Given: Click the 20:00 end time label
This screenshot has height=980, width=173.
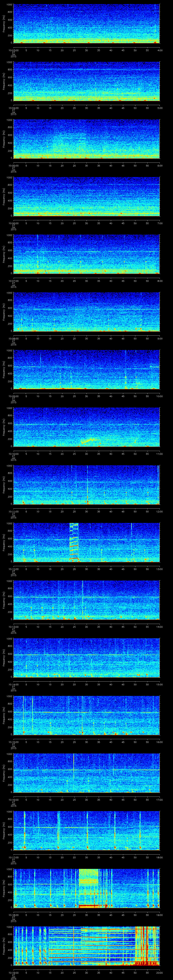Looking at the screenshot, I should click(160, 973).
